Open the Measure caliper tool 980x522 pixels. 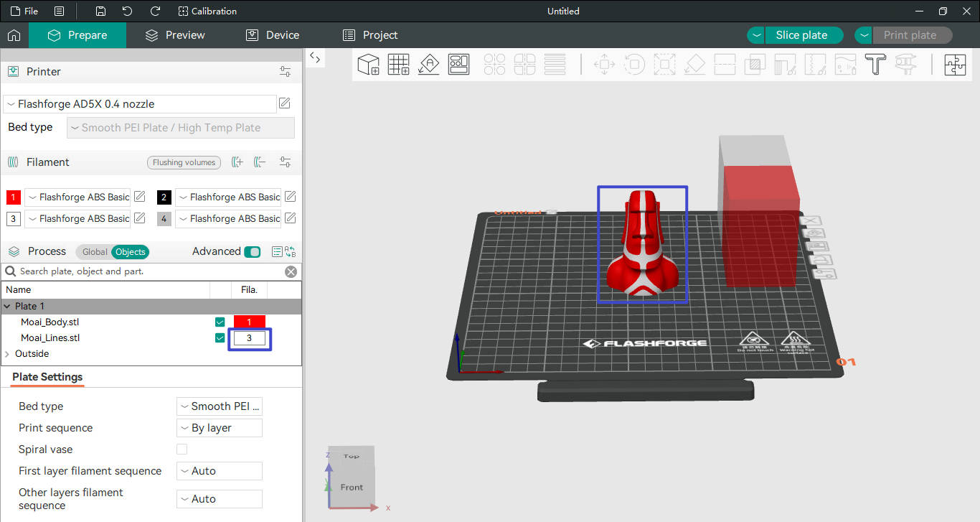905,65
